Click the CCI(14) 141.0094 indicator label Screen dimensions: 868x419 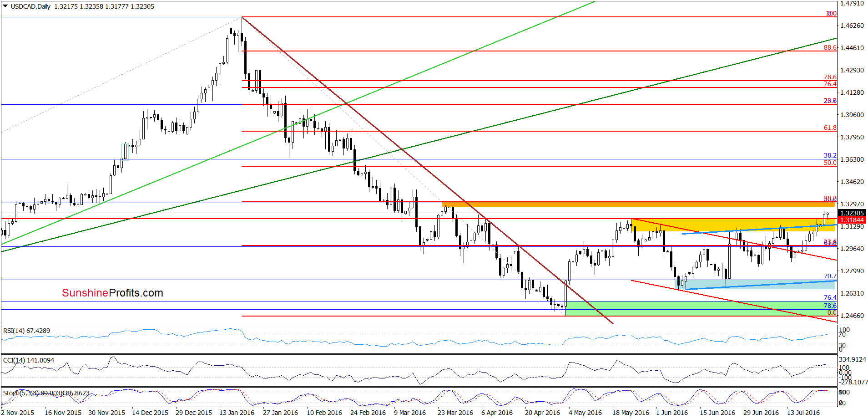[x=28, y=360]
